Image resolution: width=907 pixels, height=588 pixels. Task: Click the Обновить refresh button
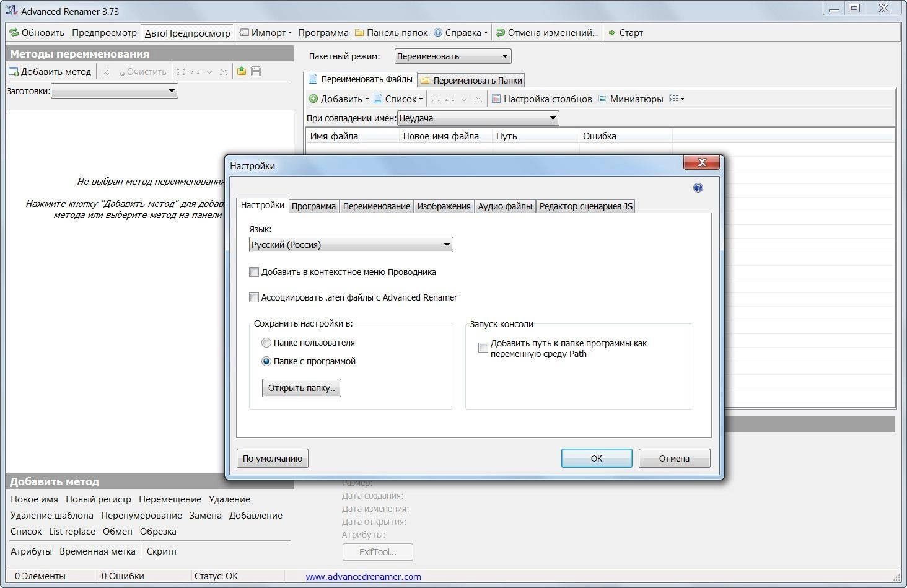[37, 33]
